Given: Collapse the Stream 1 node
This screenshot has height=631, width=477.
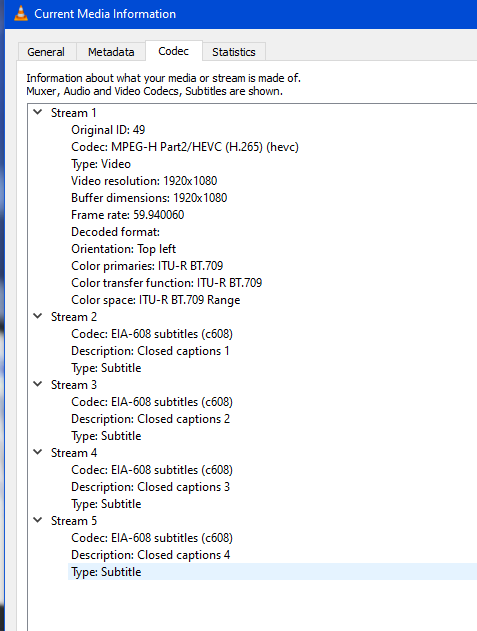Looking at the screenshot, I should [x=38, y=112].
